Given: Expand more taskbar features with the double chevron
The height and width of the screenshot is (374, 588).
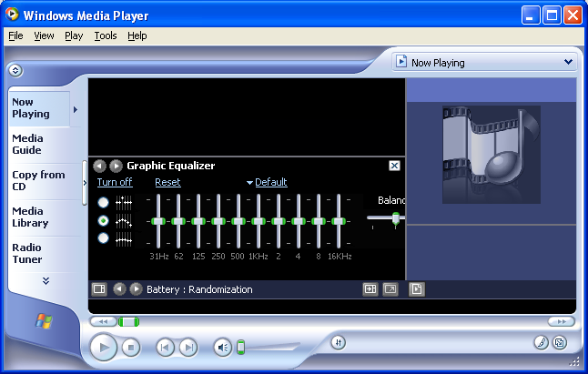Looking at the screenshot, I should 46,281.
